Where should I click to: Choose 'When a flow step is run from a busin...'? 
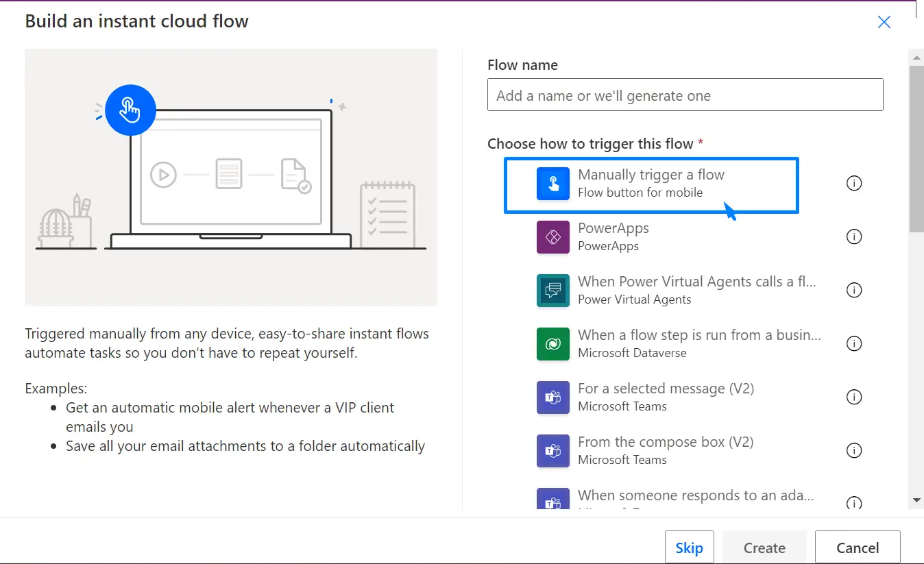[699, 335]
